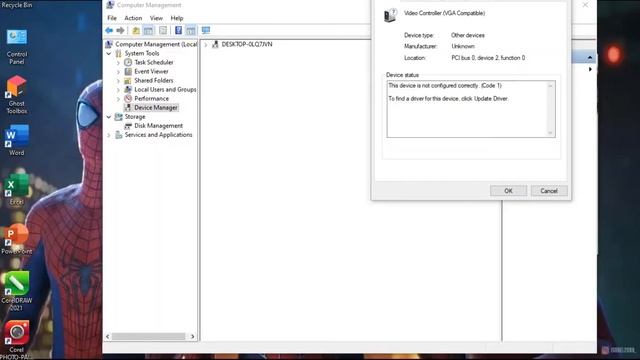Expand the Event Viewer tree node
This screenshot has height=360, width=640.
[118, 71]
